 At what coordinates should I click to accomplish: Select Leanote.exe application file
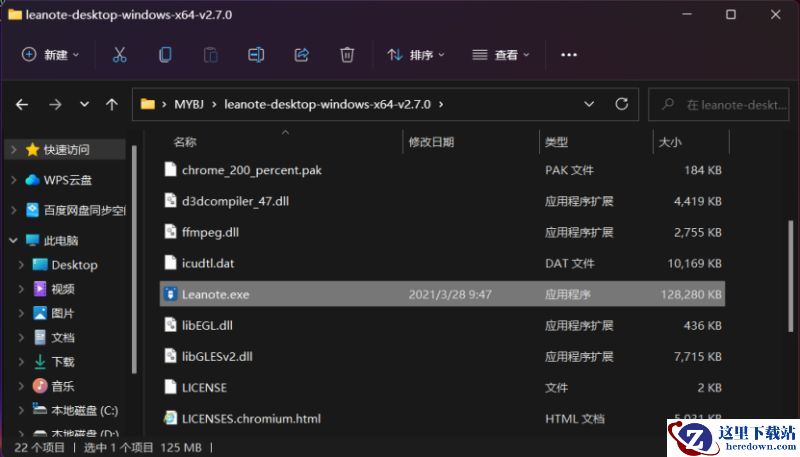(442, 294)
